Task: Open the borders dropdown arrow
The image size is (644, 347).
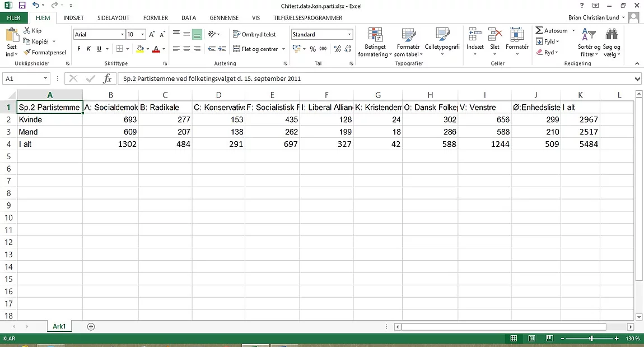Action: coord(127,49)
